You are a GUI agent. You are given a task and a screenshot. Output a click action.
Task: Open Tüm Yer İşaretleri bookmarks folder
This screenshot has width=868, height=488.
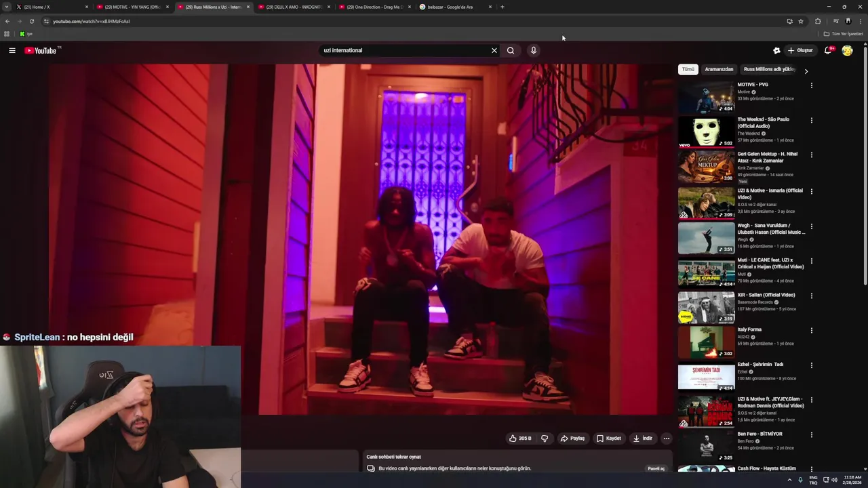[844, 34]
